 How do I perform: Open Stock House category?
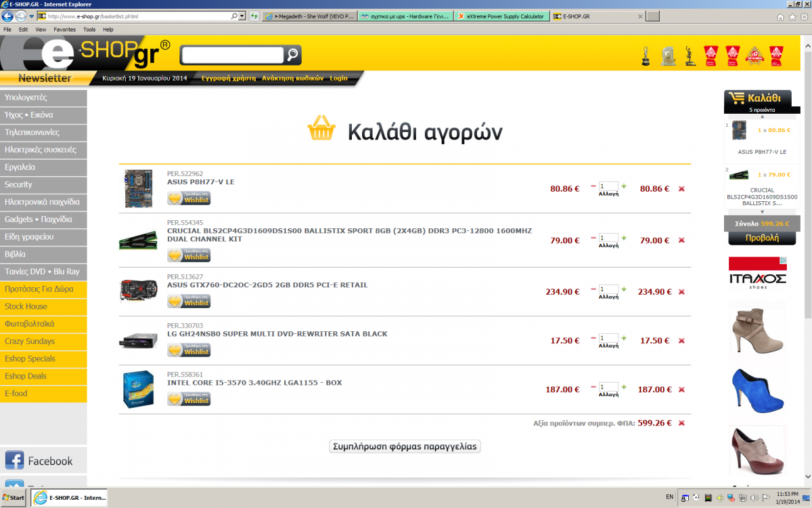[43, 307]
